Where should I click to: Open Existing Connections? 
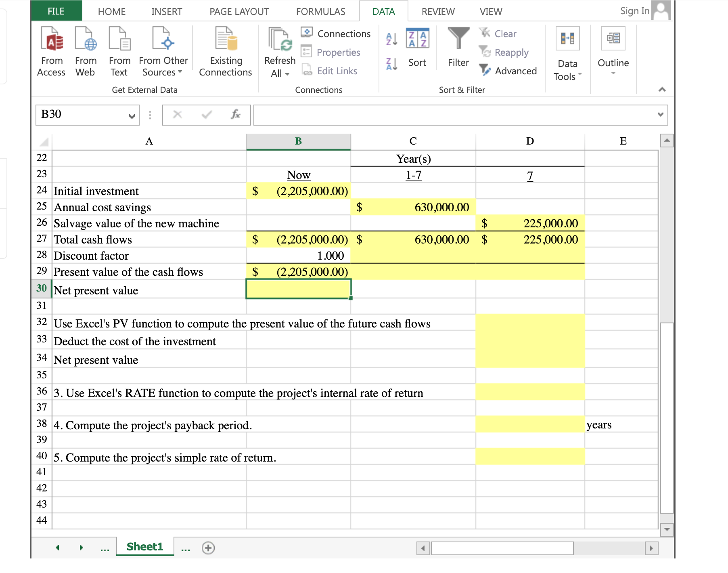click(x=225, y=50)
